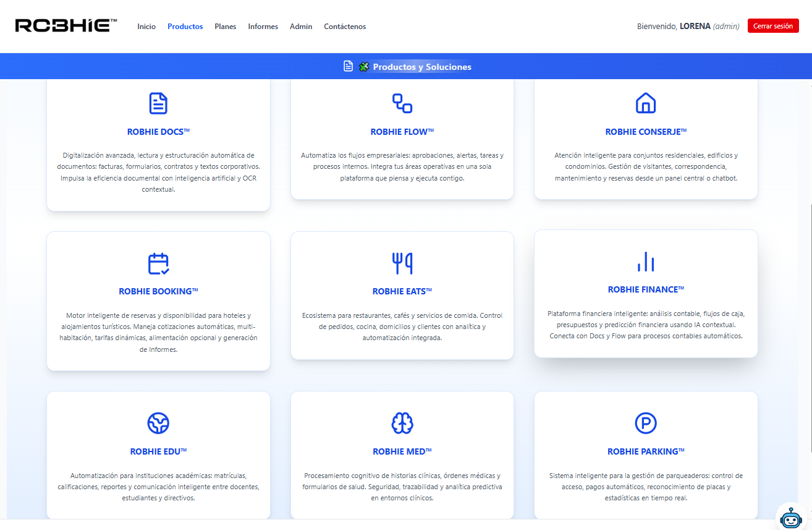The image size is (812, 530).
Task: Click the ROBHIE FLOW workflow icon
Action: 402,103
